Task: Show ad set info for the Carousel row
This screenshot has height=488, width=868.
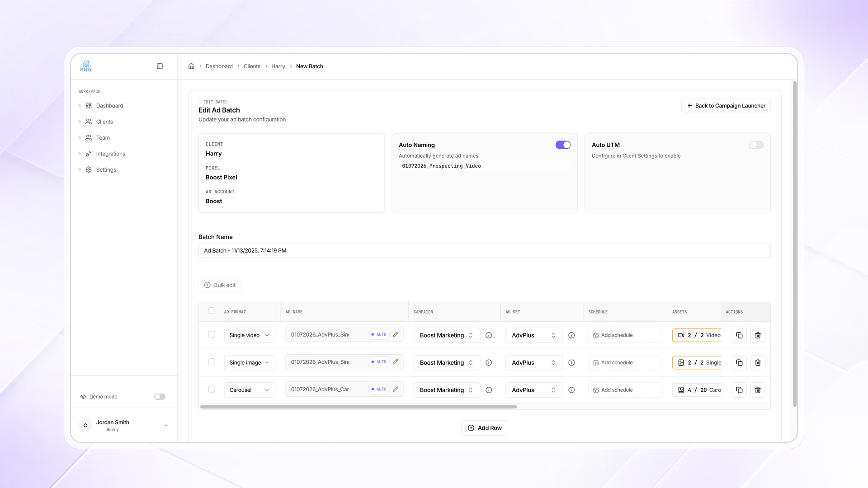Action: point(571,390)
